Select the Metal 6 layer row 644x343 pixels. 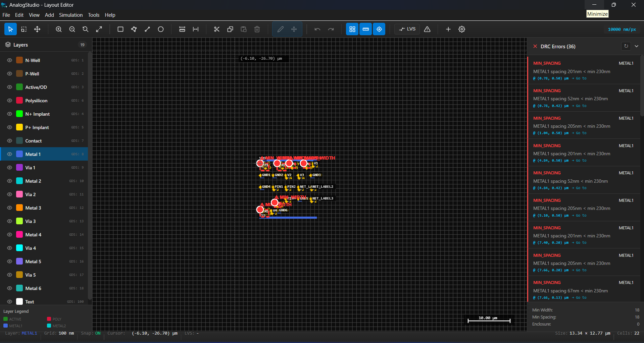pos(44,288)
